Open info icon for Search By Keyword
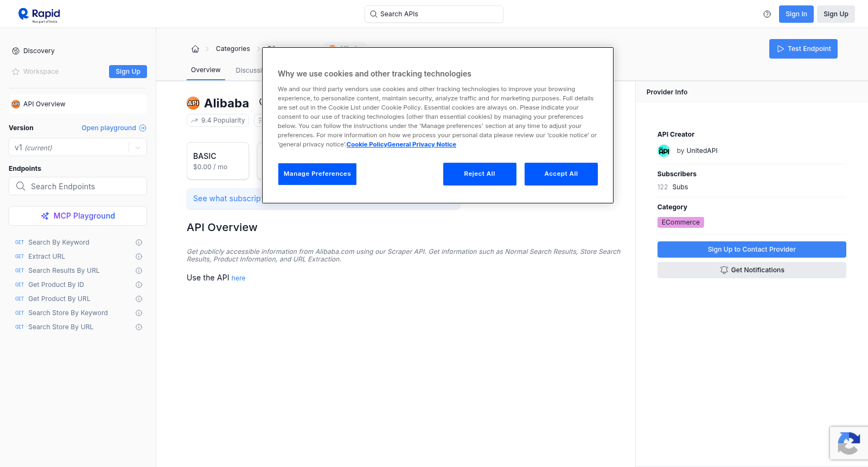Image resolution: width=868 pixels, height=467 pixels. [x=139, y=242]
